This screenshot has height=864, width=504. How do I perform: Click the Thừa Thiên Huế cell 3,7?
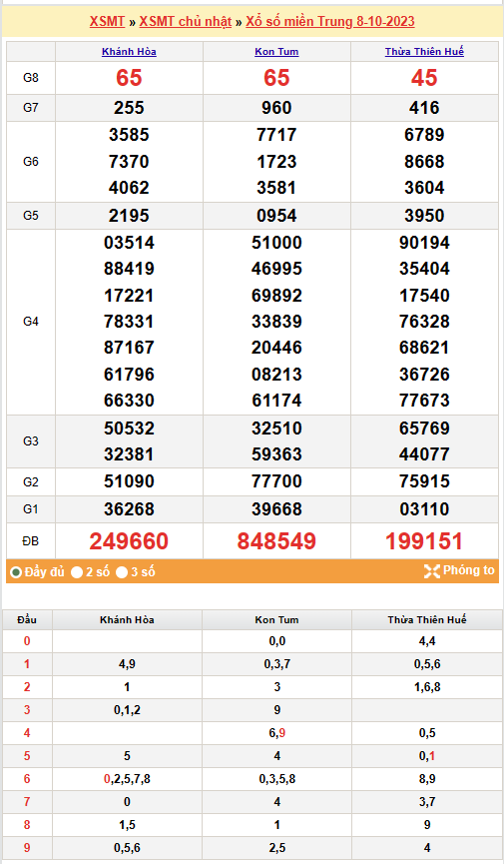pos(427,802)
